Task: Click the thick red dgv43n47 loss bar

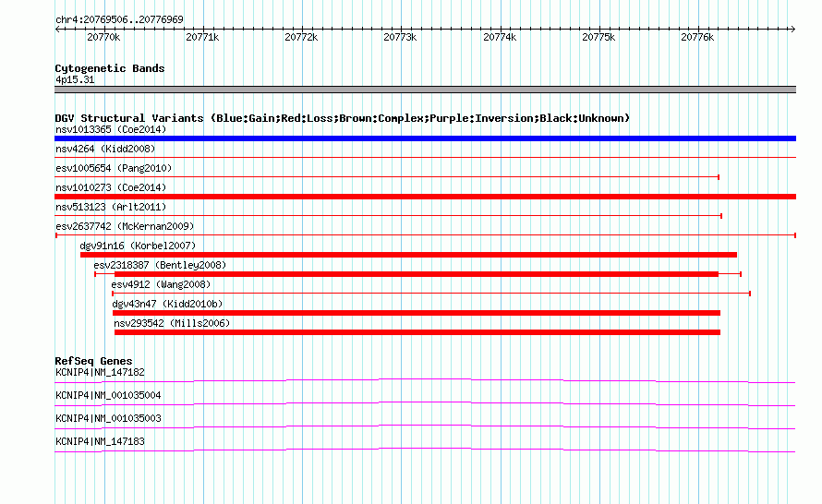Action: [x=417, y=313]
